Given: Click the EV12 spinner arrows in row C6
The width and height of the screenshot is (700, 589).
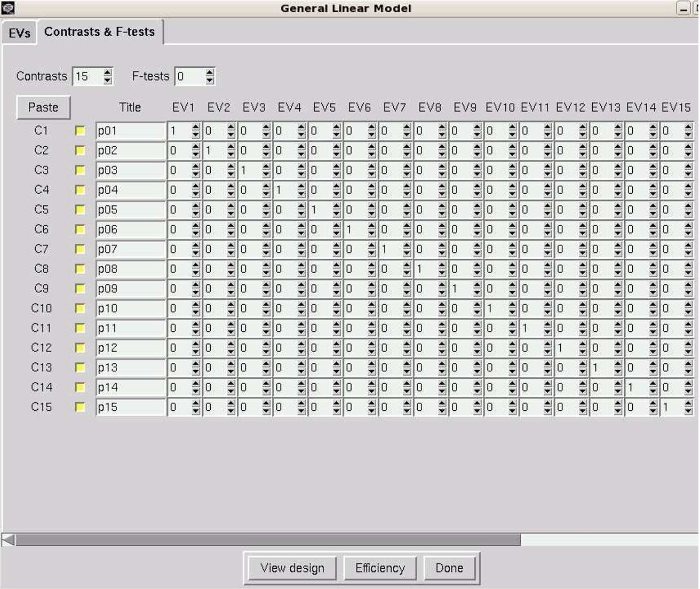Looking at the screenshot, I should [x=583, y=229].
